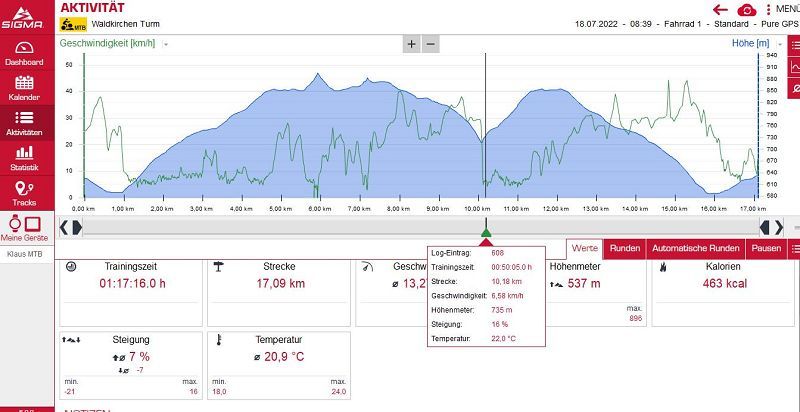
Task: Zoom out the chart with minus button
Action: click(x=430, y=44)
